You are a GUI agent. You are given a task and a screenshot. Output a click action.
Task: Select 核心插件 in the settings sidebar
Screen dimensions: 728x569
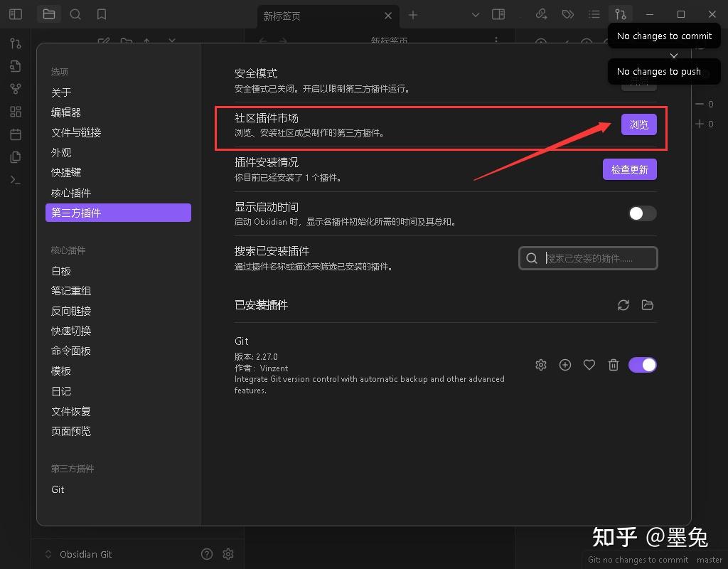(x=71, y=192)
